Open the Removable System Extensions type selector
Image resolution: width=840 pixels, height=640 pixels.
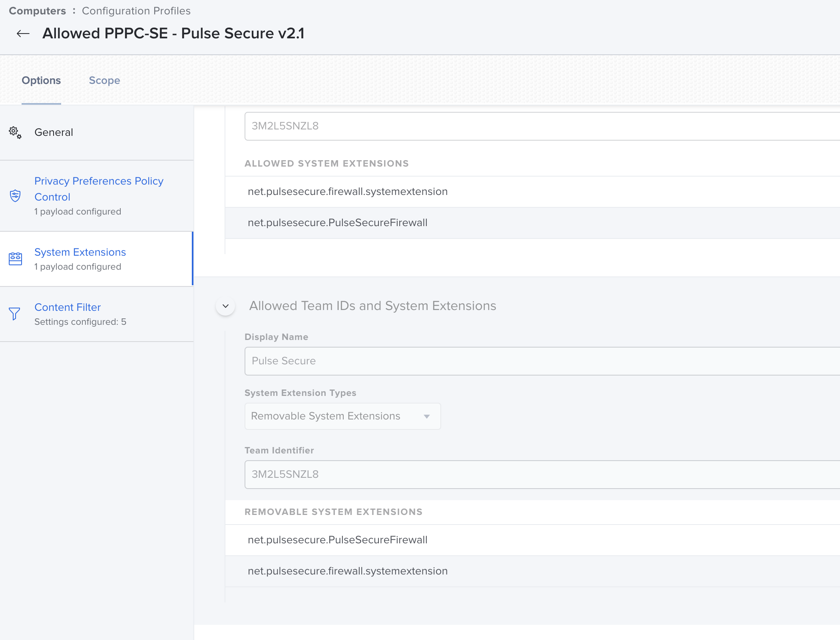(x=342, y=416)
